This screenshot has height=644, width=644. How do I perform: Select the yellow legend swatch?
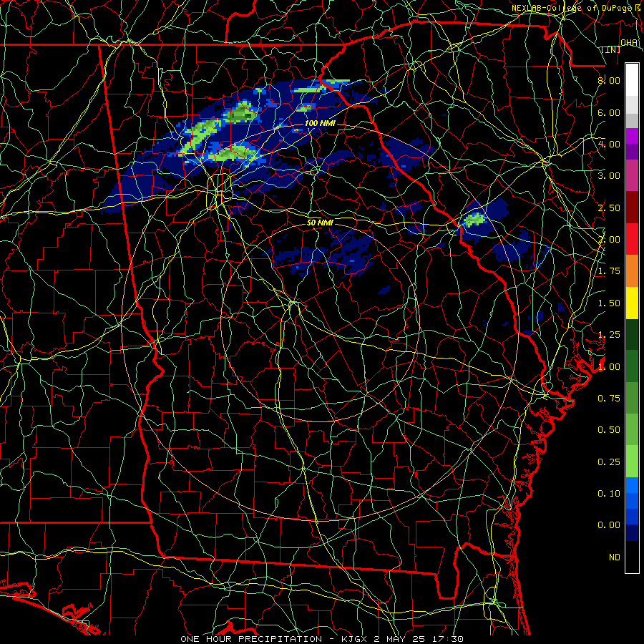(632, 303)
